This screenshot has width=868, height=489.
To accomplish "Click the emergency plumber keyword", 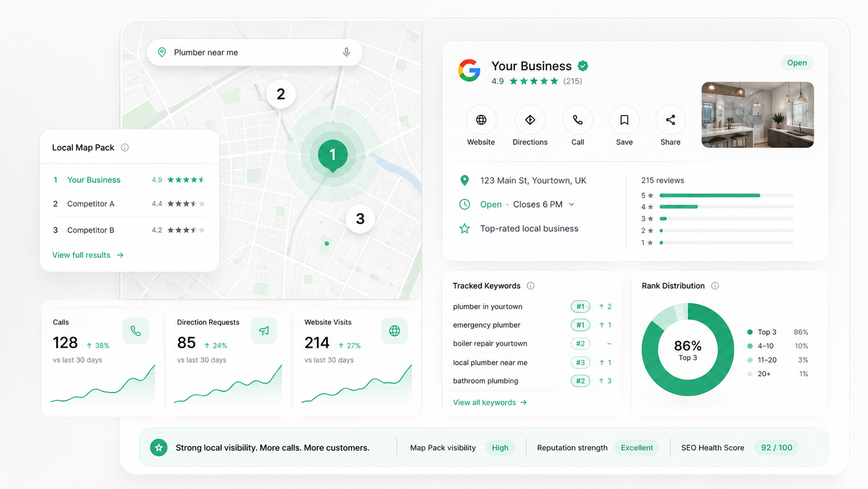I will [486, 325].
